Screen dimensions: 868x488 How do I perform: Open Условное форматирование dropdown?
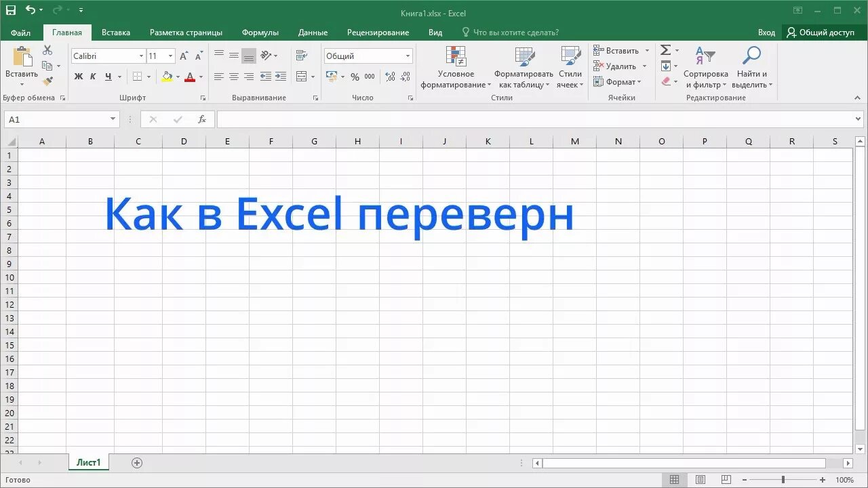(x=456, y=68)
